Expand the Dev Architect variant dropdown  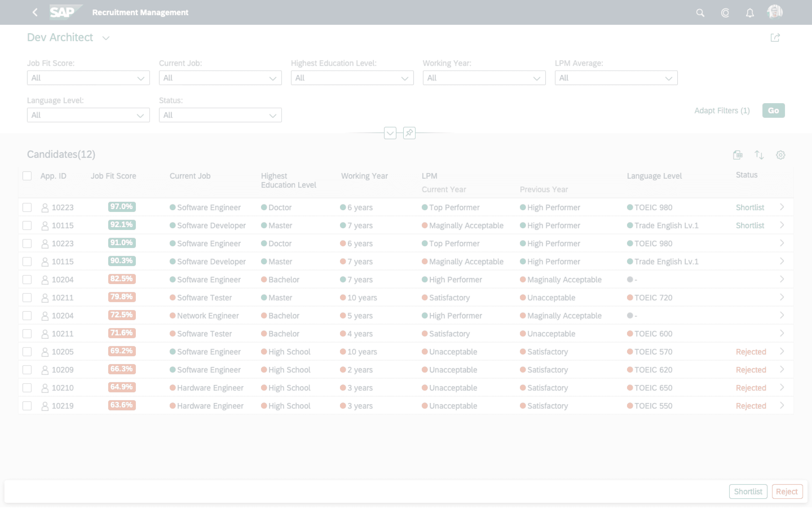(106, 38)
